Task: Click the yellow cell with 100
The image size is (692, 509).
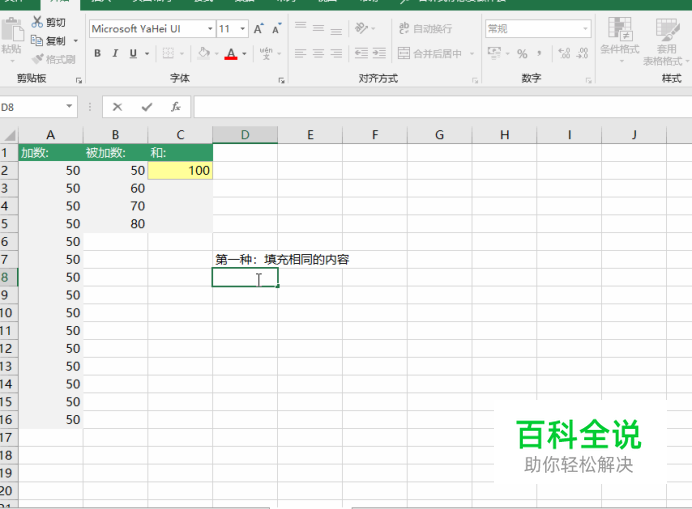Action: click(x=180, y=170)
